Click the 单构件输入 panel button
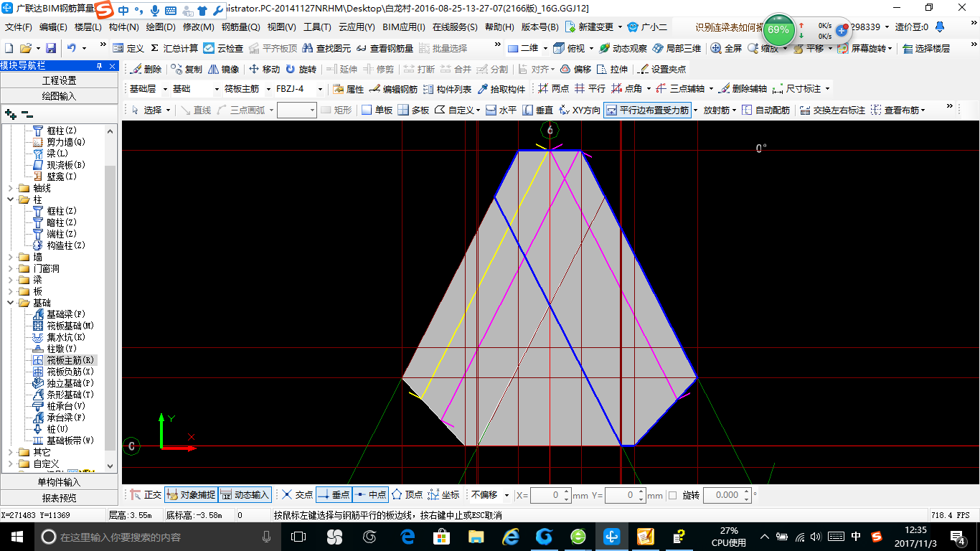 (59, 482)
